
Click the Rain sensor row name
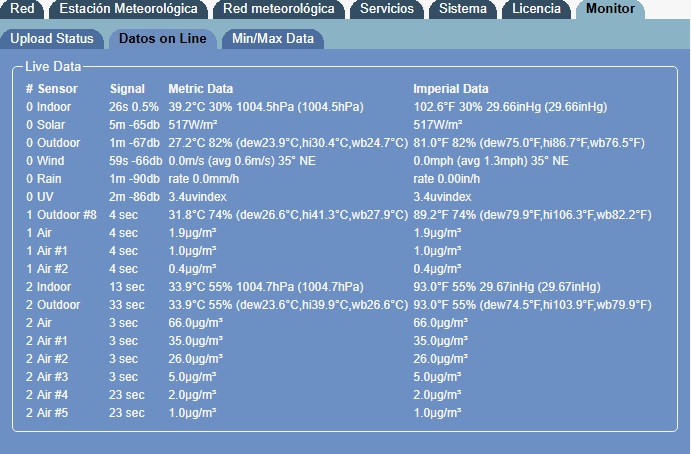point(50,179)
